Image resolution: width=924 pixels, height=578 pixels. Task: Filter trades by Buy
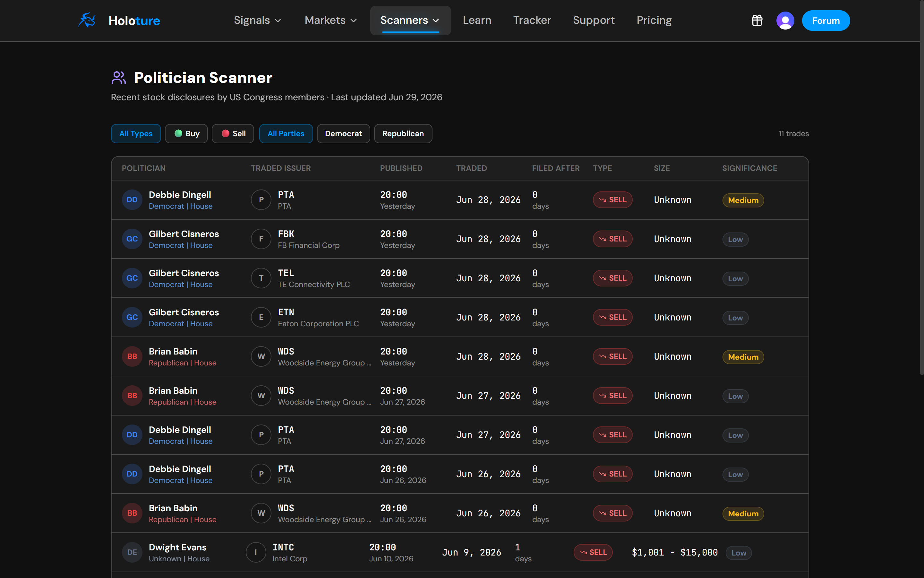point(186,133)
